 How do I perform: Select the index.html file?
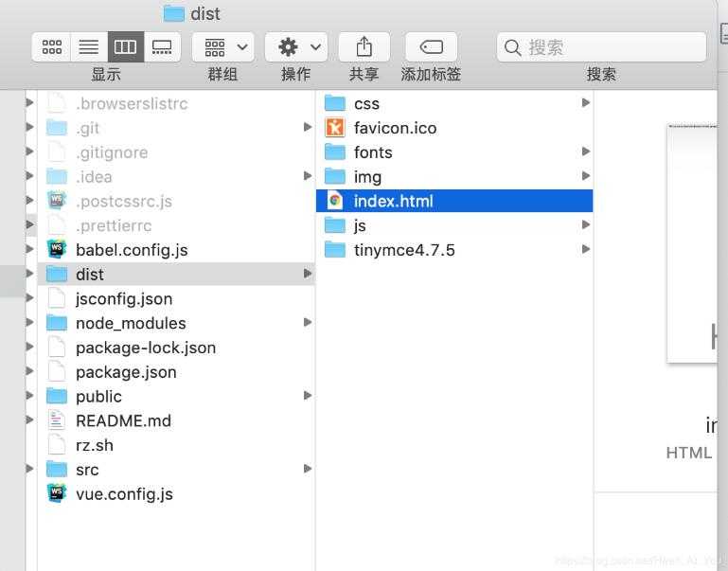point(393,201)
